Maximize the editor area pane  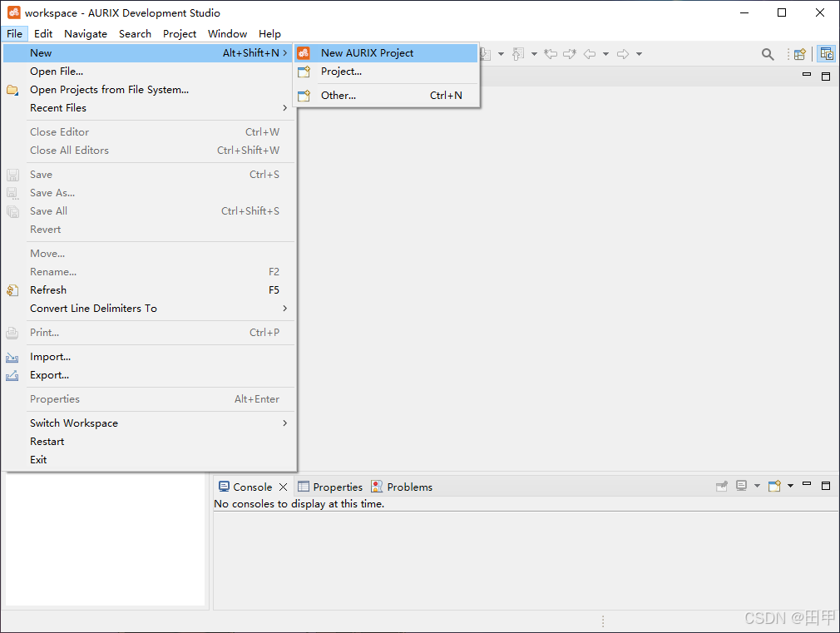tap(826, 77)
